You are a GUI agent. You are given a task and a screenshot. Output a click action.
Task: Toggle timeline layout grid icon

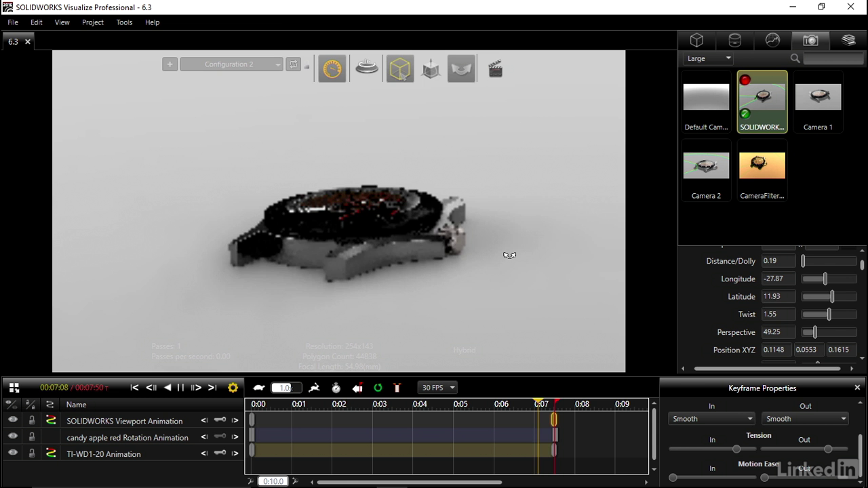(14, 388)
